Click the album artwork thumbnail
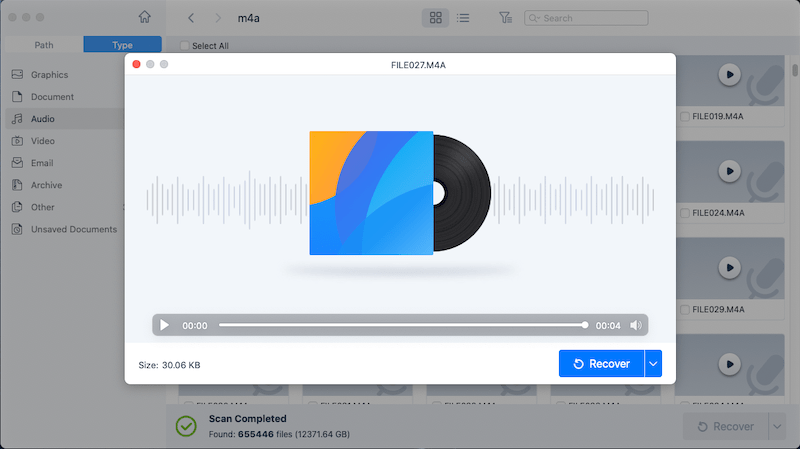Screen dimensions: 800x449 371,193
